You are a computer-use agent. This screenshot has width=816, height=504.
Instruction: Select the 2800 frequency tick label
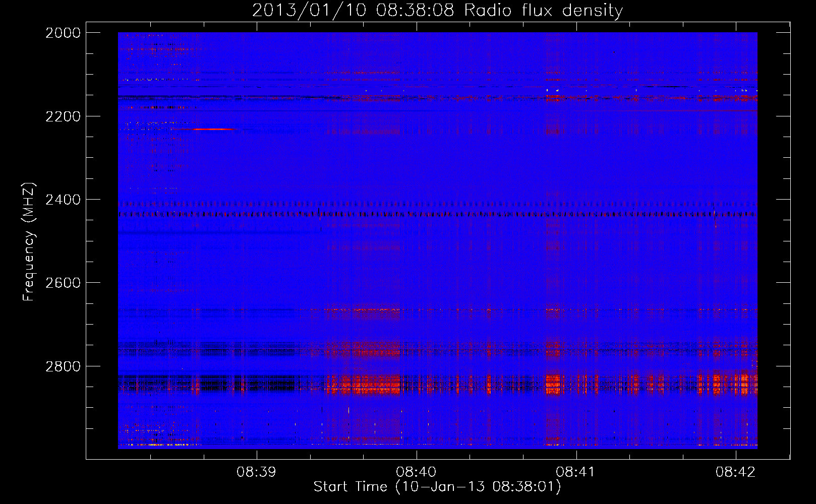click(63, 366)
